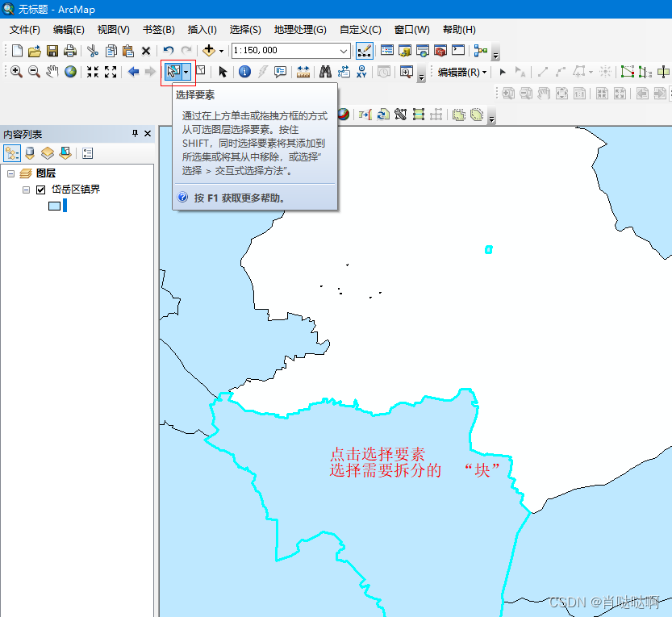The width and height of the screenshot is (672, 617).
Task: Save the map document
Action: pyautogui.click(x=52, y=51)
